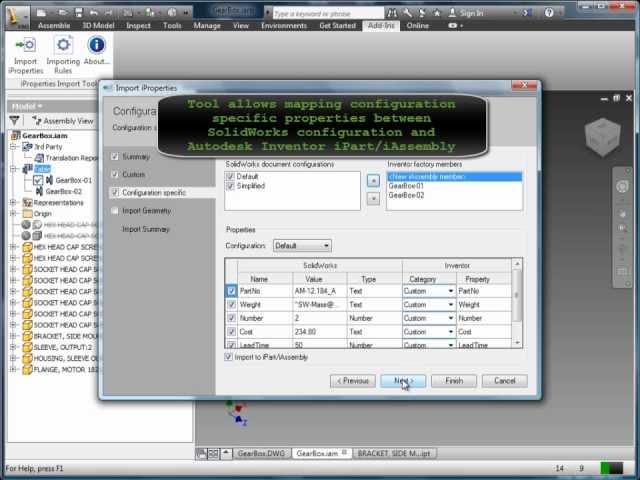
Task: Move configuration up with the up arrow button
Action: (x=373, y=180)
